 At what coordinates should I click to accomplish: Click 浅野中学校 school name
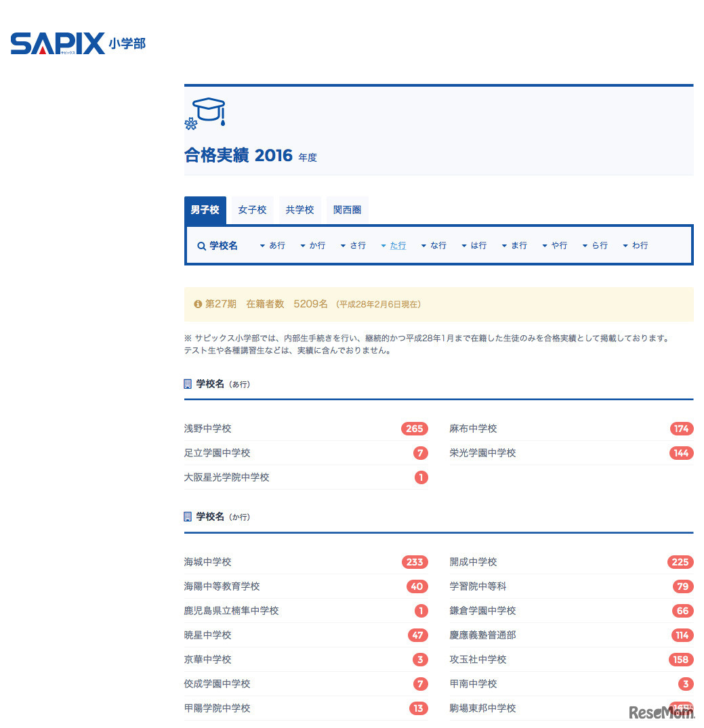click(208, 429)
